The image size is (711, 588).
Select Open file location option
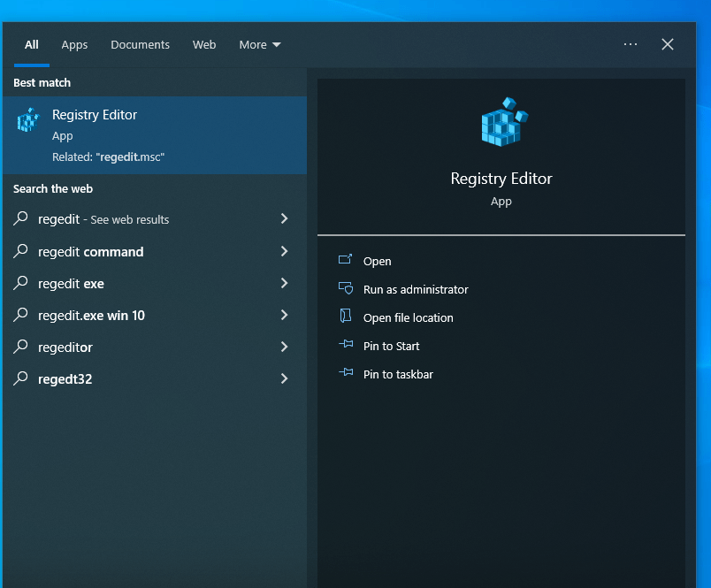click(408, 317)
